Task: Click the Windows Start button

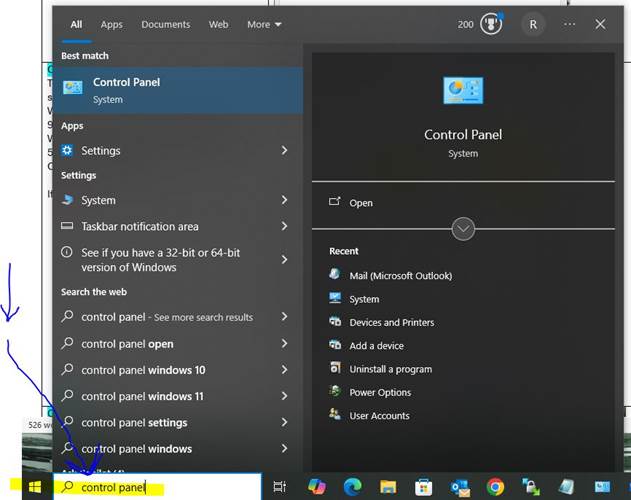Action: click(x=35, y=487)
